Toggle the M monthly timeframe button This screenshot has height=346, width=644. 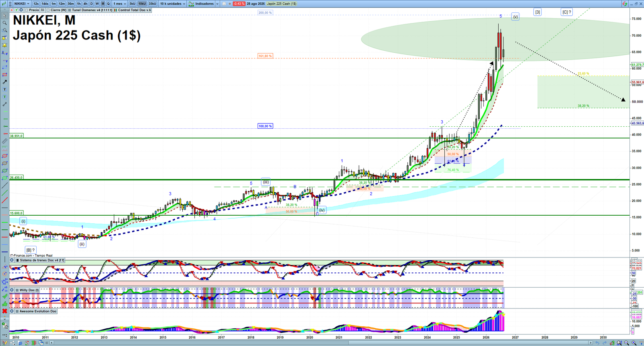pos(103,4)
